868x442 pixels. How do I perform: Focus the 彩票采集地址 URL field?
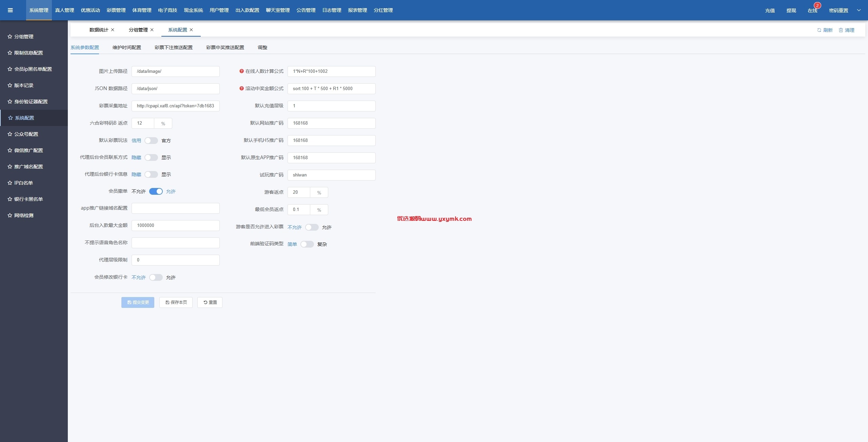[x=176, y=106]
